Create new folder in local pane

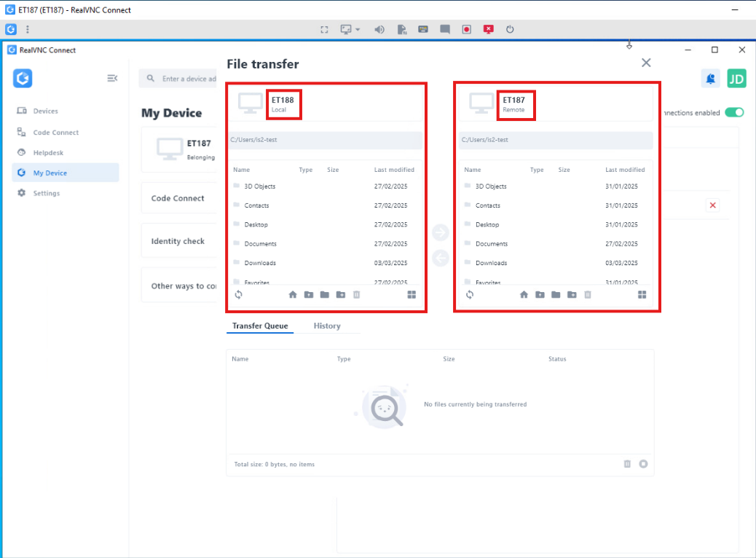(340, 295)
